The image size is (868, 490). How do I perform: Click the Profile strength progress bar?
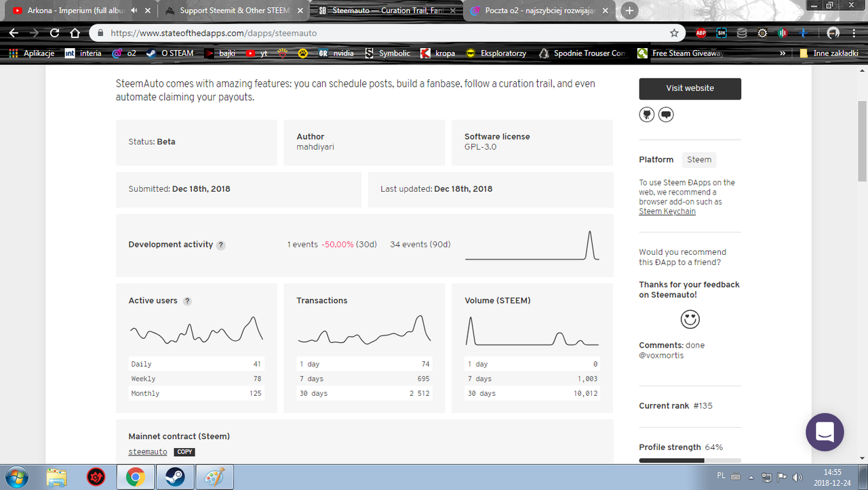(x=690, y=461)
